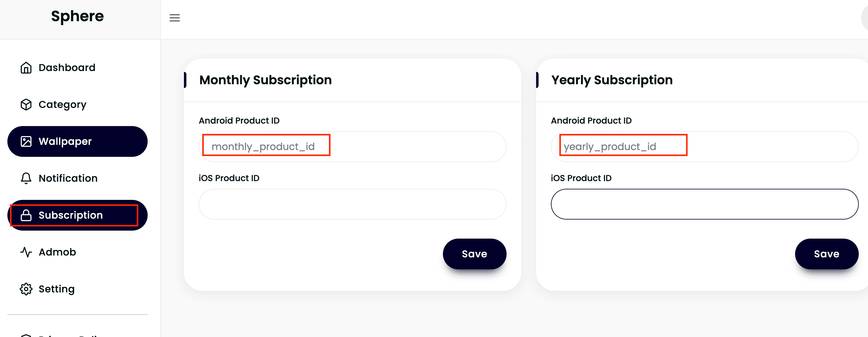The height and width of the screenshot is (337, 868).
Task: Click the Setting gear icon
Action: (x=26, y=289)
